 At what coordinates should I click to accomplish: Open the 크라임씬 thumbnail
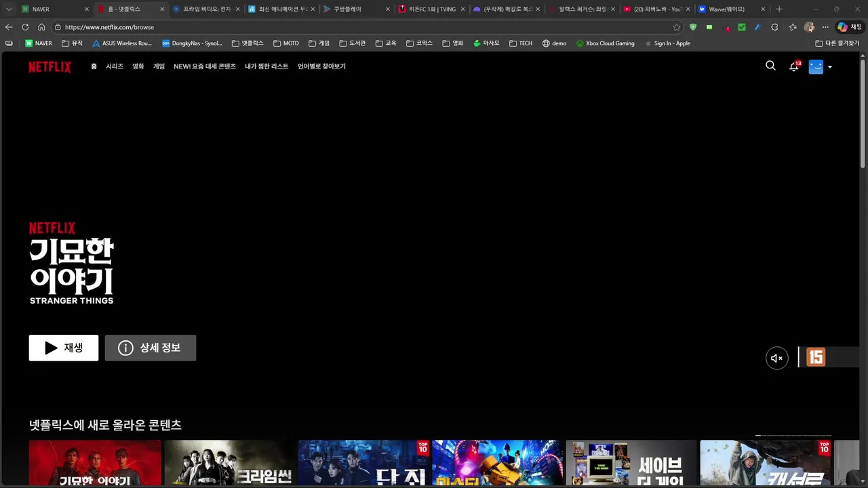click(229, 464)
